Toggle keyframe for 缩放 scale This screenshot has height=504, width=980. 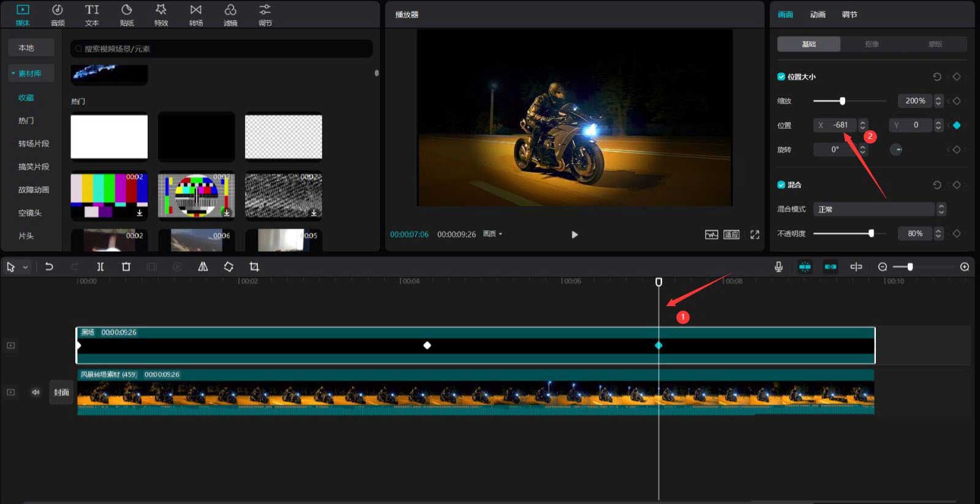[956, 101]
